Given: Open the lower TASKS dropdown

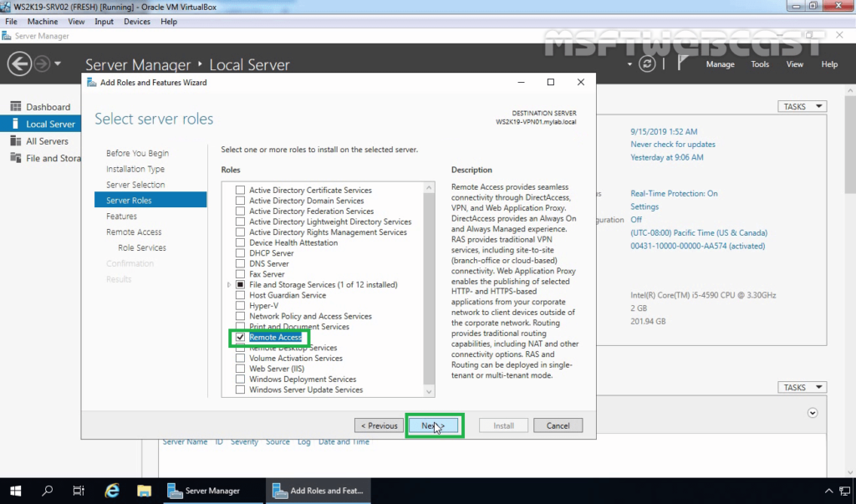Looking at the screenshot, I should click(x=802, y=387).
